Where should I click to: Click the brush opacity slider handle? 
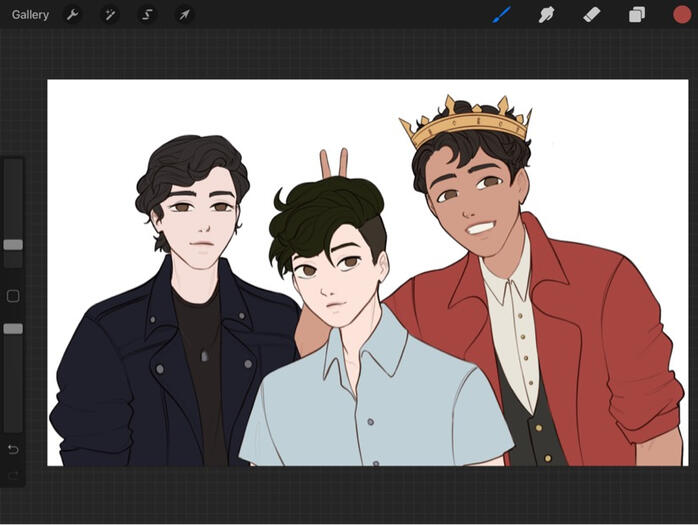click(x=13, y=329)
